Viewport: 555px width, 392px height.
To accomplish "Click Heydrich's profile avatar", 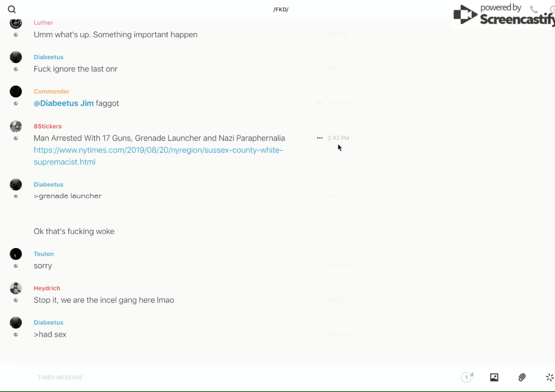I will point(16,288).
